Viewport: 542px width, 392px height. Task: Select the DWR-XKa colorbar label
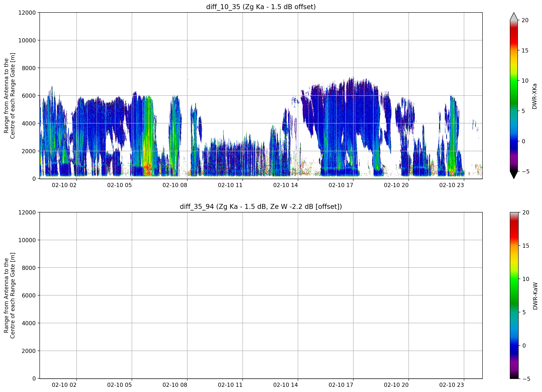click(534, 96)
